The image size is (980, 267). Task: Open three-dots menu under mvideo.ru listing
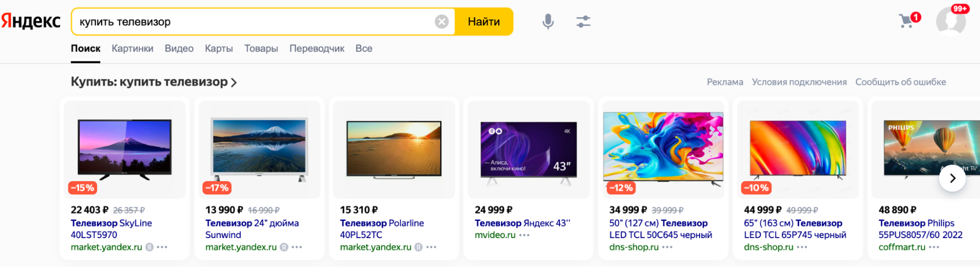click(525, 235)
